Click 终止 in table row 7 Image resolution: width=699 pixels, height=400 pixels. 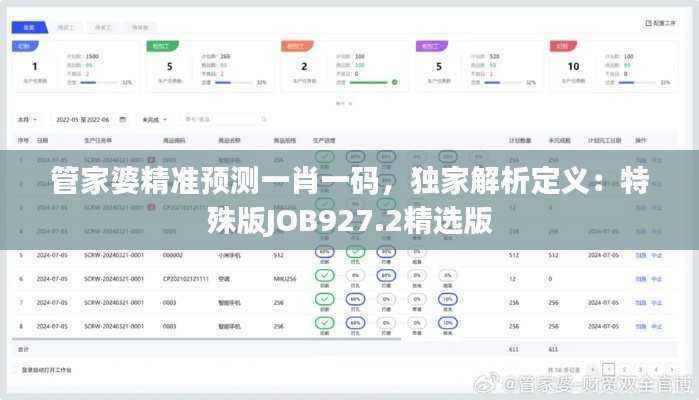coord(657,302)
